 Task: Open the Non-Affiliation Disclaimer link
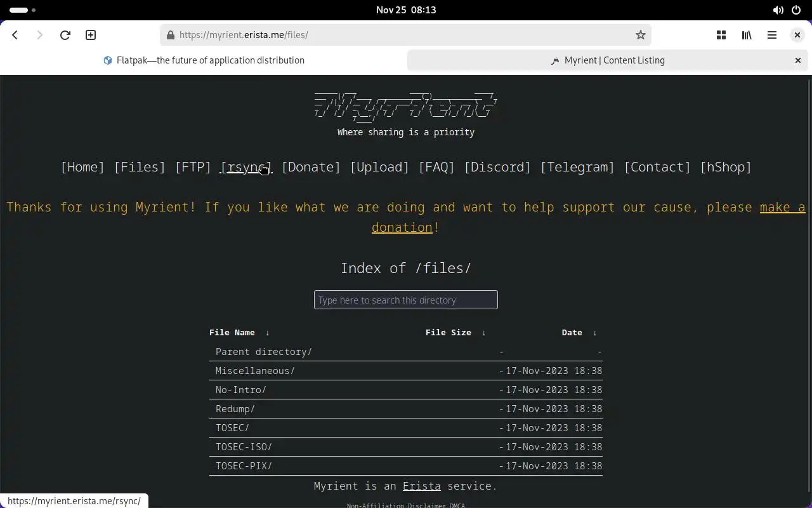click(397, 505)
